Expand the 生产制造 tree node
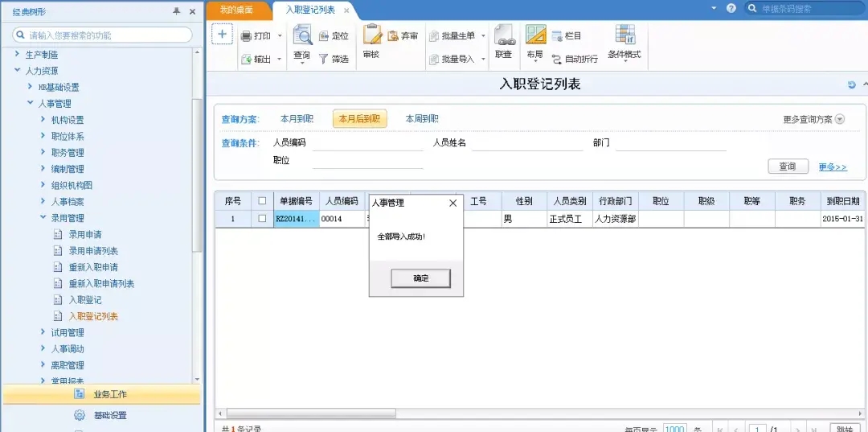The image size is (868, 432). [17, 54]
